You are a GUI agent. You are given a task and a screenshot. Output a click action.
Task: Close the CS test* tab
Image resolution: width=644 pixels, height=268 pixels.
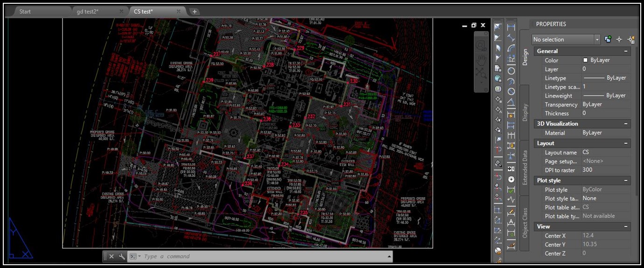[x=179, y=11]
